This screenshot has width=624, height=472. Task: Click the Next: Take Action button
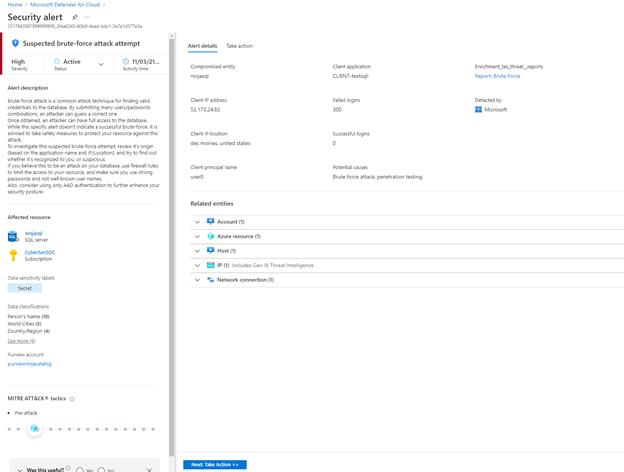point(215,464)
